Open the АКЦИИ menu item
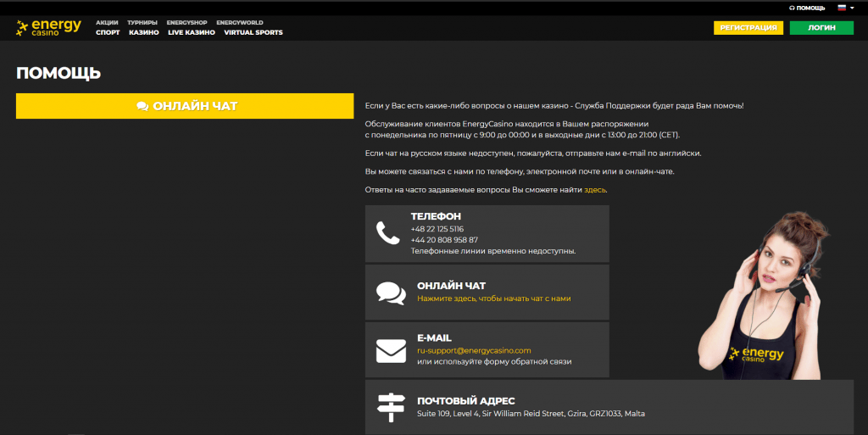 click(107, 23)
